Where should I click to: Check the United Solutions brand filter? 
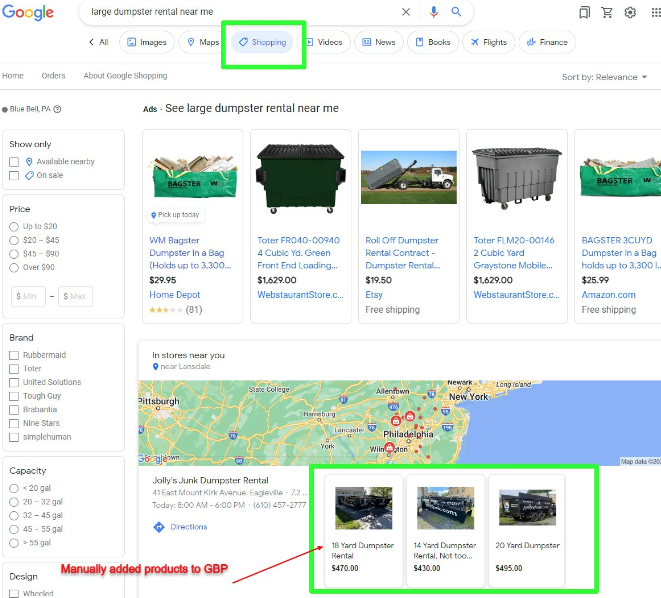click(14, 382)
